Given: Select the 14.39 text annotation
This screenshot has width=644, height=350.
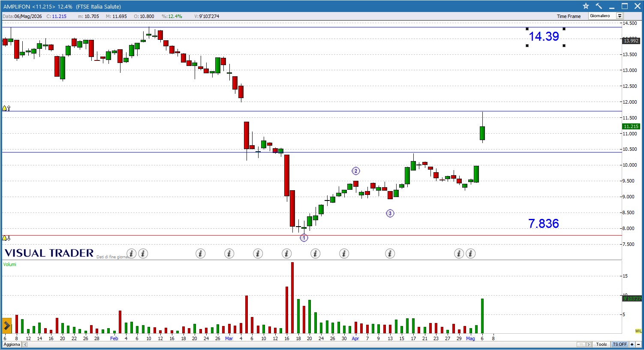Looking at the screenshot, I should tap(544, 36).
